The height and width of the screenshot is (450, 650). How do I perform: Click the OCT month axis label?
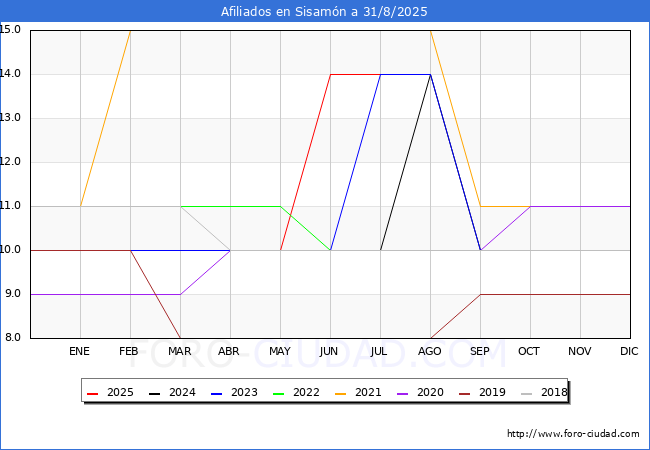[529, 351]
